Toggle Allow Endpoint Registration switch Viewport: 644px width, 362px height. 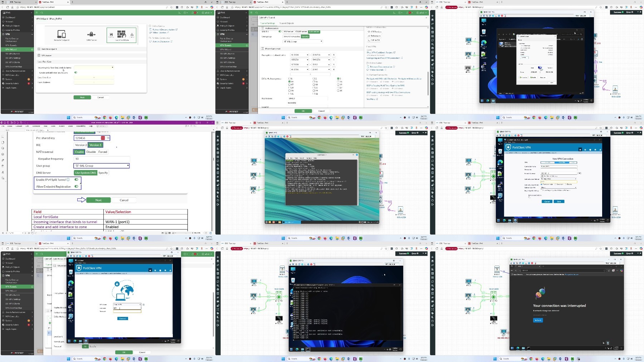[76, 187]
